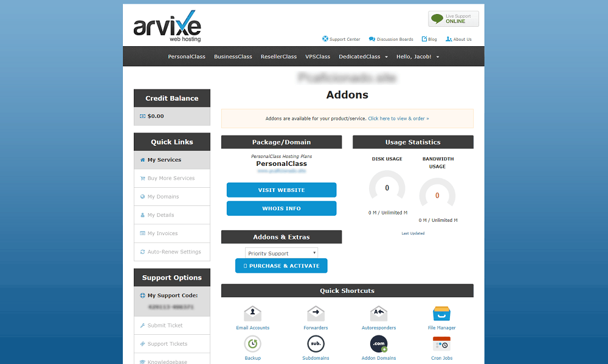
Task: Expand the Hello, Jacob! account menu
Action: click(418, 57)
